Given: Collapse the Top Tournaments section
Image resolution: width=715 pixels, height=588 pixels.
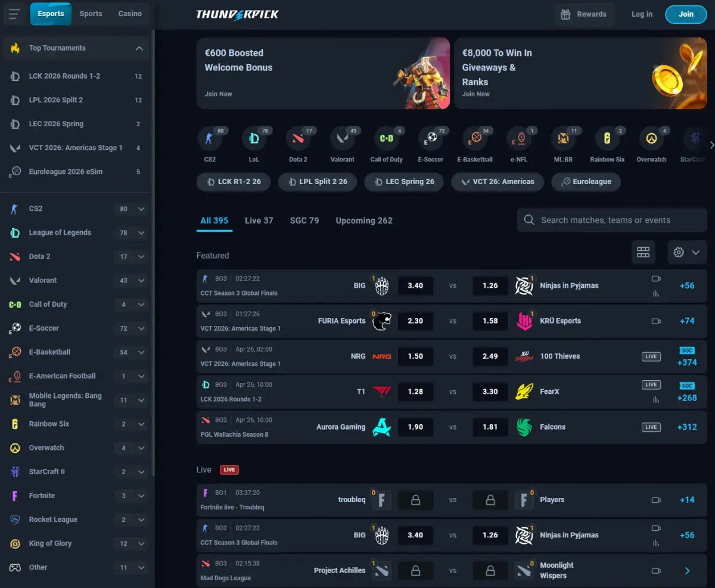Looking at the screenshot, I should [139, 48].
